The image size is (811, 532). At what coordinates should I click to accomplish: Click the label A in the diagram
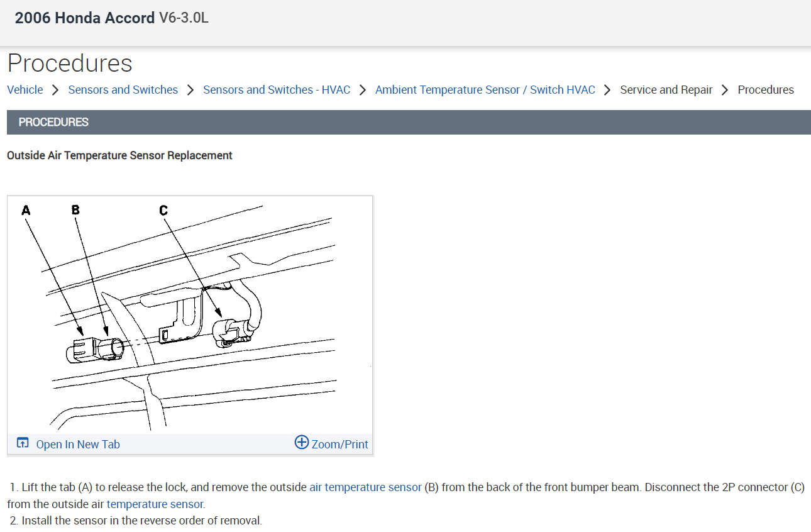[26, 210]
